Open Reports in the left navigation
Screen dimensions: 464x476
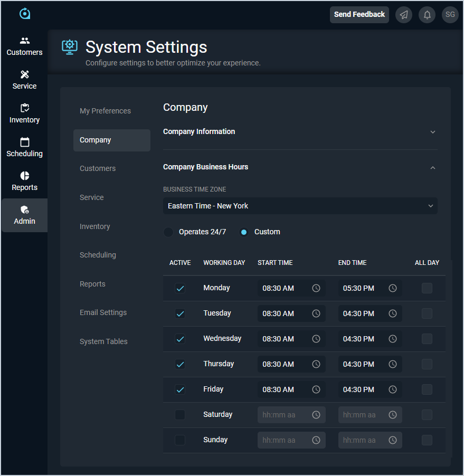click(24, 181)
